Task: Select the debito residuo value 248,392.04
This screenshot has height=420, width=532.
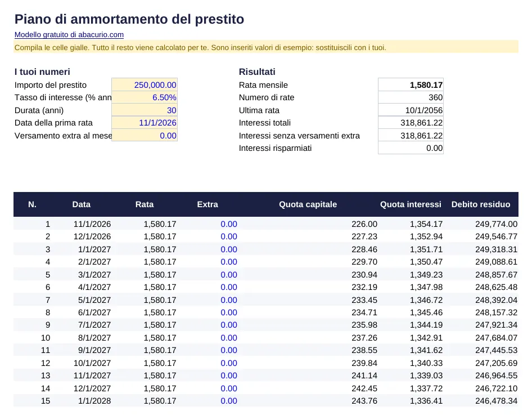Action: coord(497,300)
